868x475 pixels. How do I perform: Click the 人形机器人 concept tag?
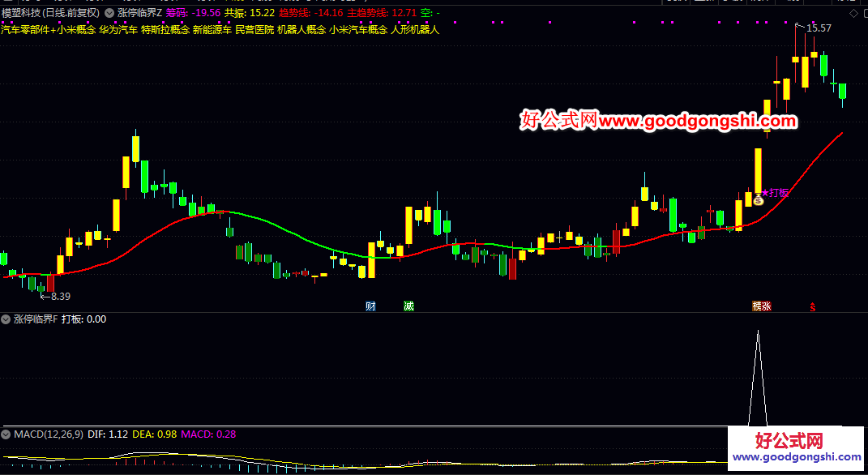tap(415, 30)
